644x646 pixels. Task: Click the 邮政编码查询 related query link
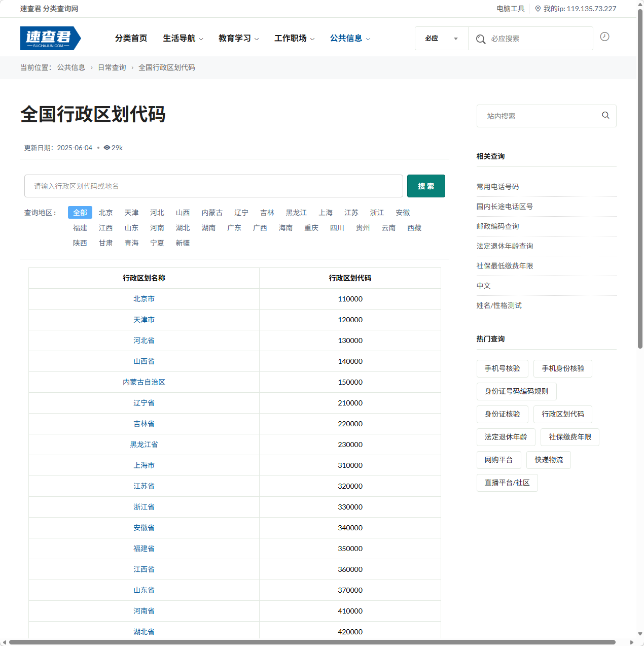(x=497, y=226)
